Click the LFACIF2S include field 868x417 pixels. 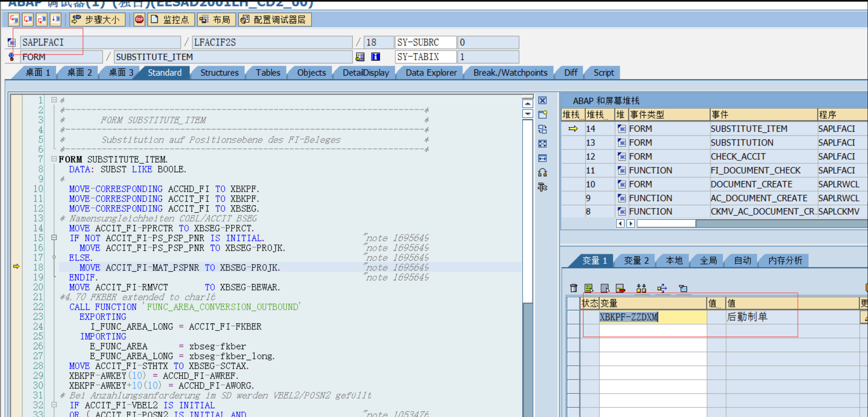(x=272, y=42)
